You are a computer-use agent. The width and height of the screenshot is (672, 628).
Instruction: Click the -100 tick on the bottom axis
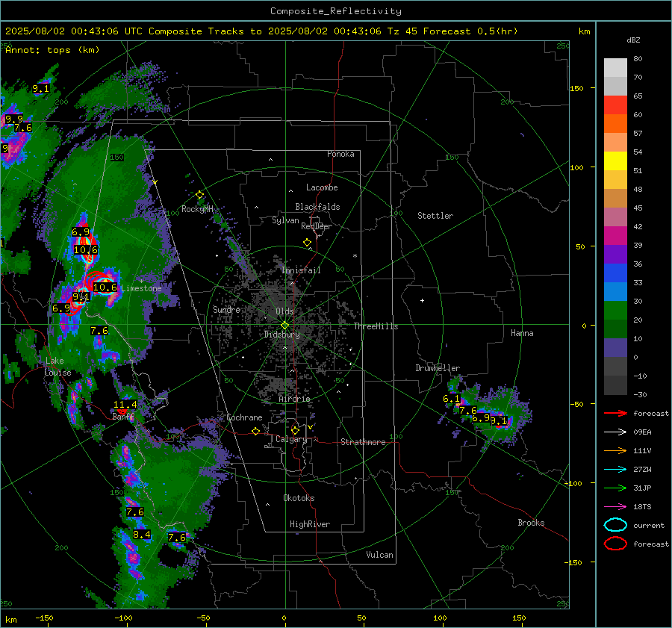[x=123, y=618]
